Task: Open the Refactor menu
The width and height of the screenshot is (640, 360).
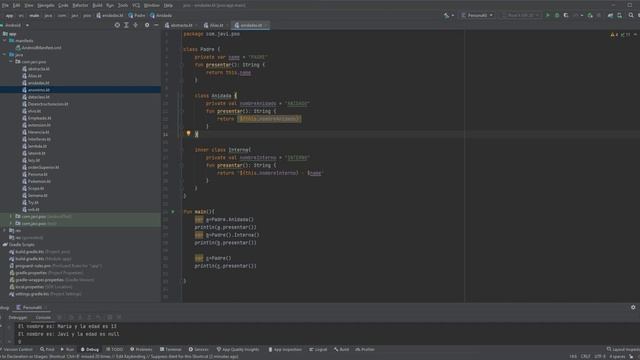Action: [80, 5]
